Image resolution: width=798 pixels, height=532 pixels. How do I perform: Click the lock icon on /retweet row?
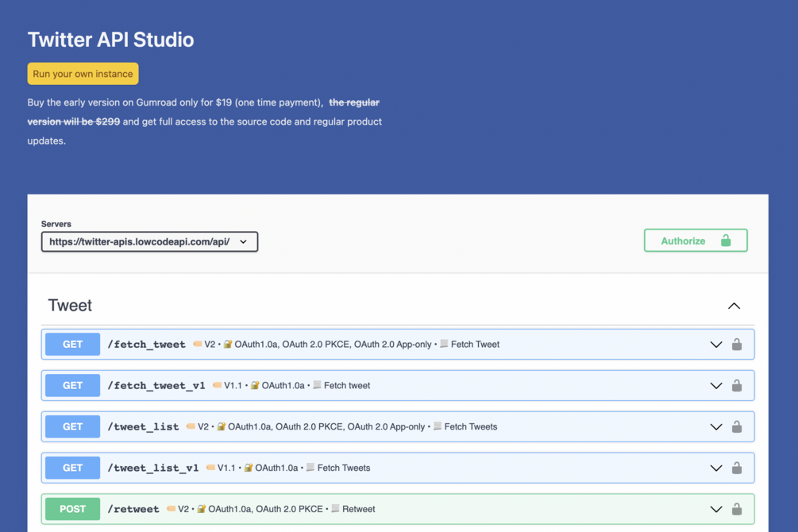737,509
